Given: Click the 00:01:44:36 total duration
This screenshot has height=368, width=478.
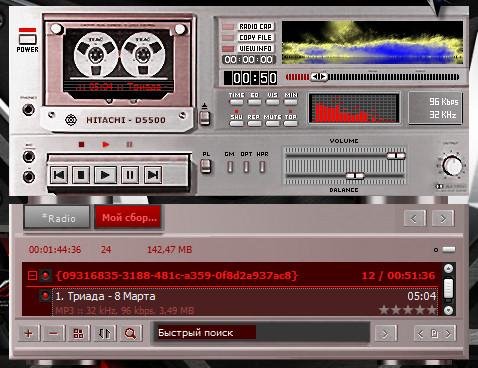Looking at the screenshot, I should (55, 250).
